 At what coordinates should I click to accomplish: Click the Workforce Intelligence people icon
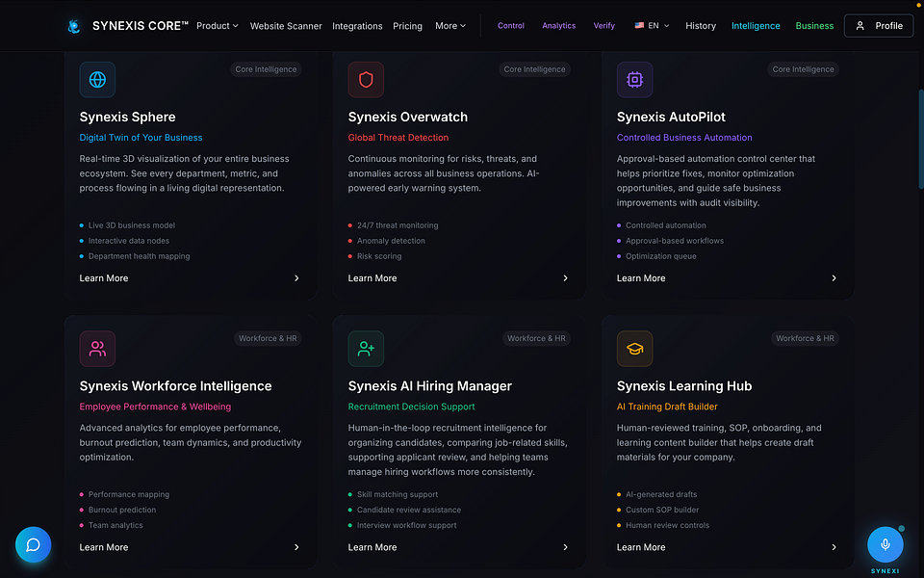point(97,349)
